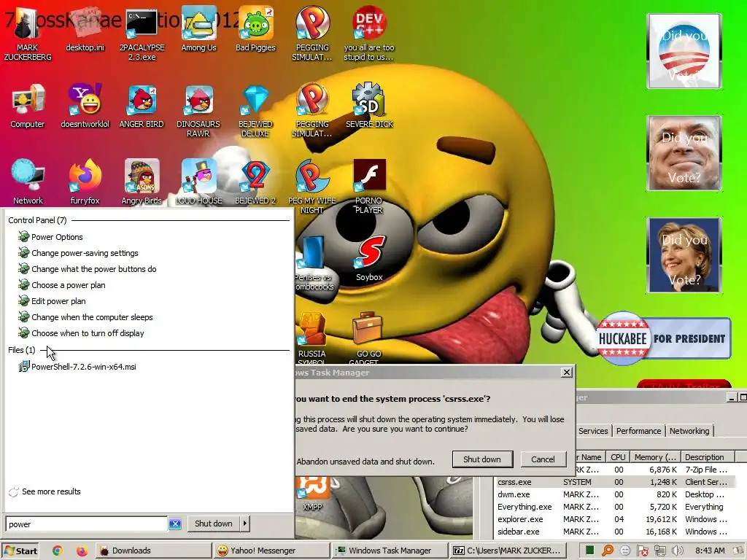Select the csrss.exe process row

614,482
